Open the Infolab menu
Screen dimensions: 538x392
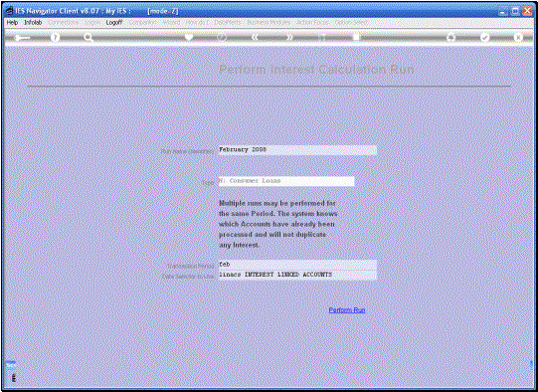(x=33, y=22)
